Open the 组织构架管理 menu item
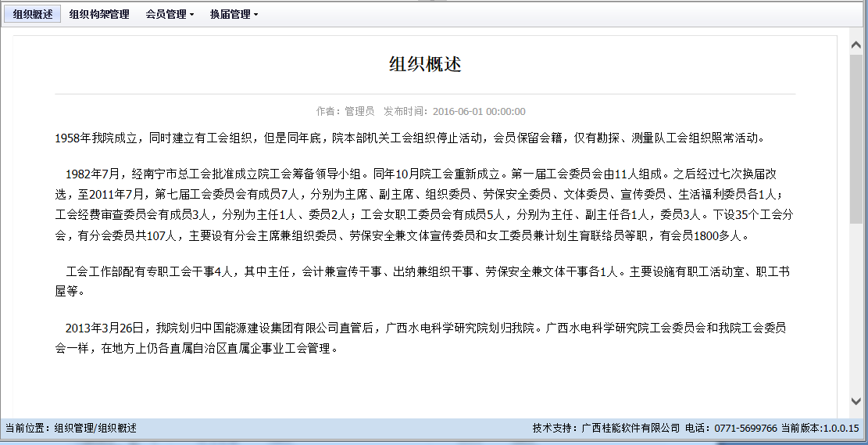The image size is (868, 445). coord(99,14)
